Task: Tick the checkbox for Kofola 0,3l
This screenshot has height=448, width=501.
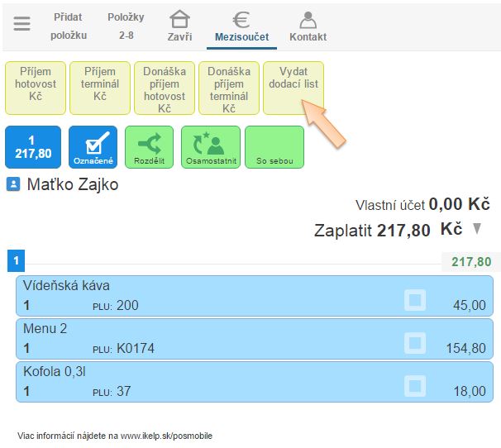Action: pyautogui.click(x=415, y=384)
